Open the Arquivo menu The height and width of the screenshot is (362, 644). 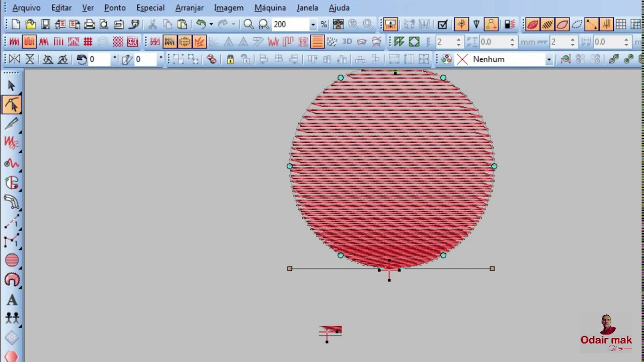click(26, 8)
